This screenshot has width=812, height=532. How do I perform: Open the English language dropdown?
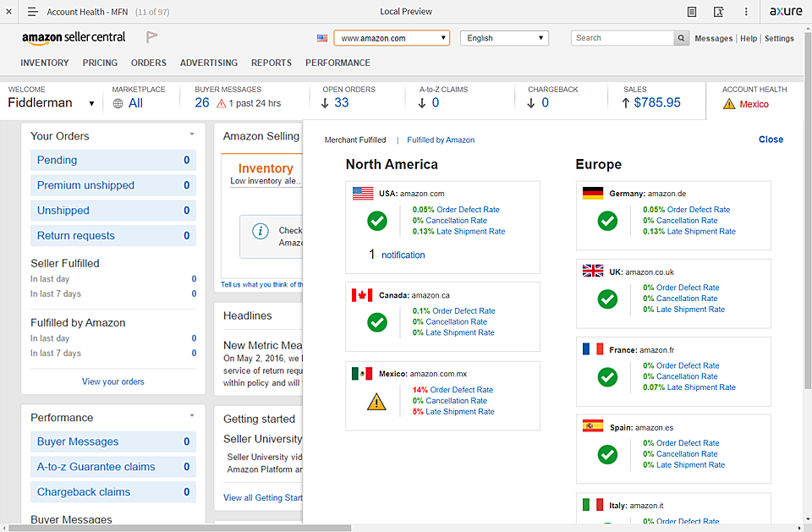[504, 38]
